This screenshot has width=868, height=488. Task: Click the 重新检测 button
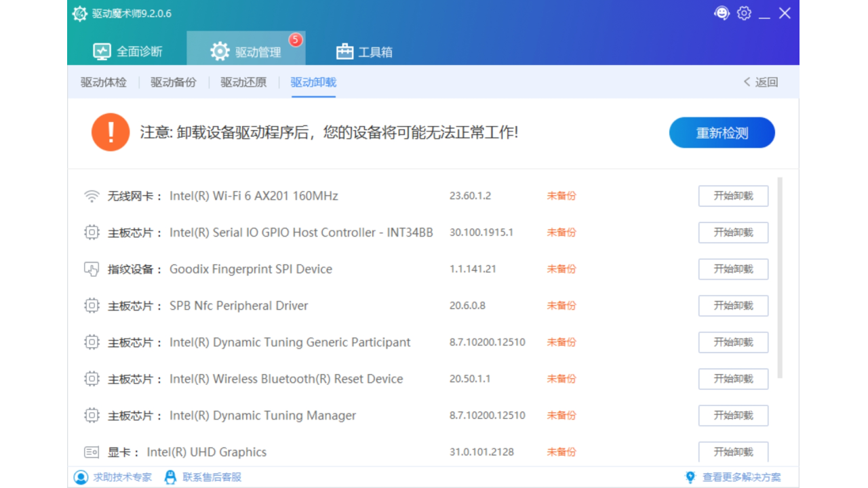pyautogui.click(x=722, y=133)
